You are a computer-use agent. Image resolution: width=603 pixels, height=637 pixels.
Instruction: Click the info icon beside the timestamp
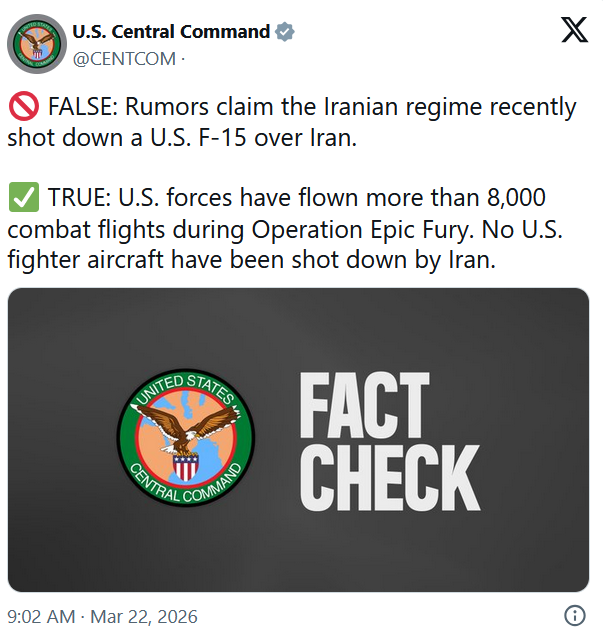tap(575, 615)
